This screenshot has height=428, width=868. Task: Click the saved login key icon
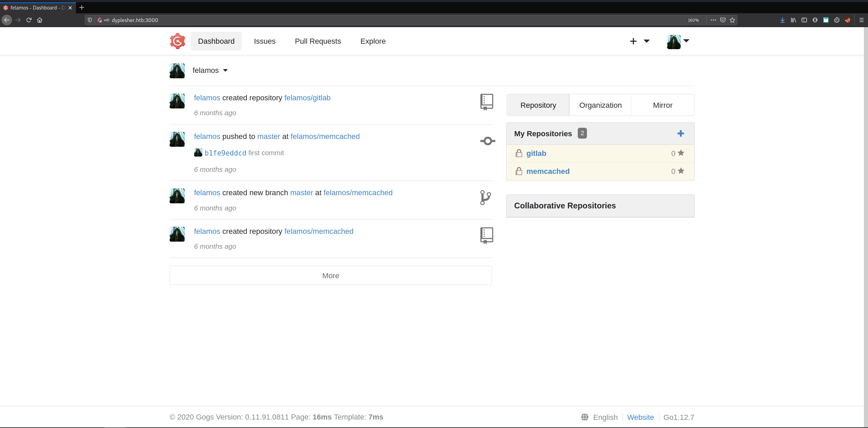(x=106, y=20)
